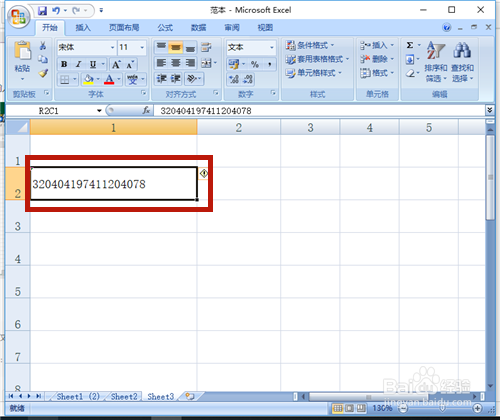The width and height of the screenshot is (500, 420).
Task: Toggle bold formatting
Action: pos(64,64)
